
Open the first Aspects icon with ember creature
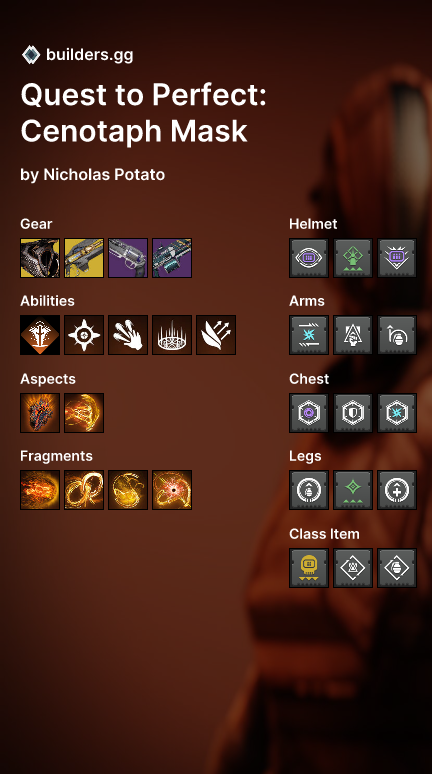(40, 413)
